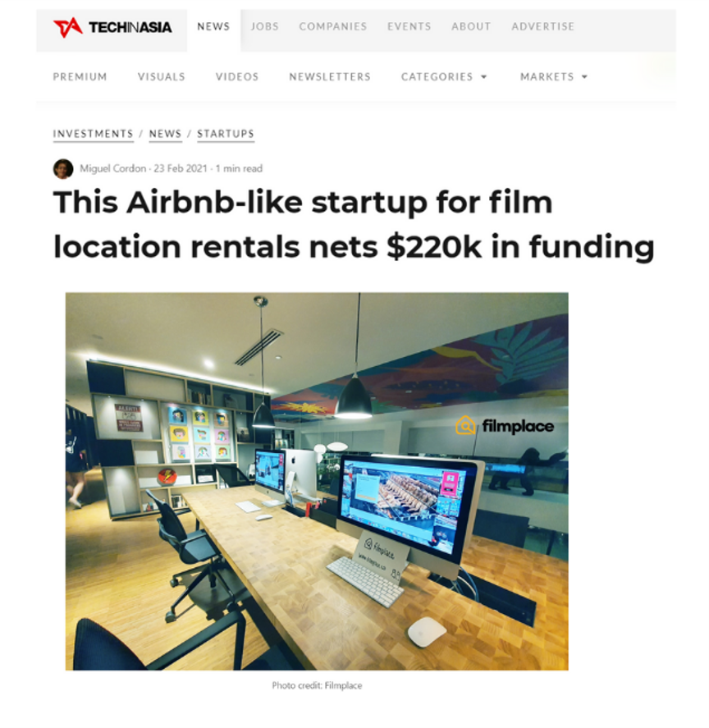Open the News tab
Screen dimensions: 709x728
click(213, 26)
